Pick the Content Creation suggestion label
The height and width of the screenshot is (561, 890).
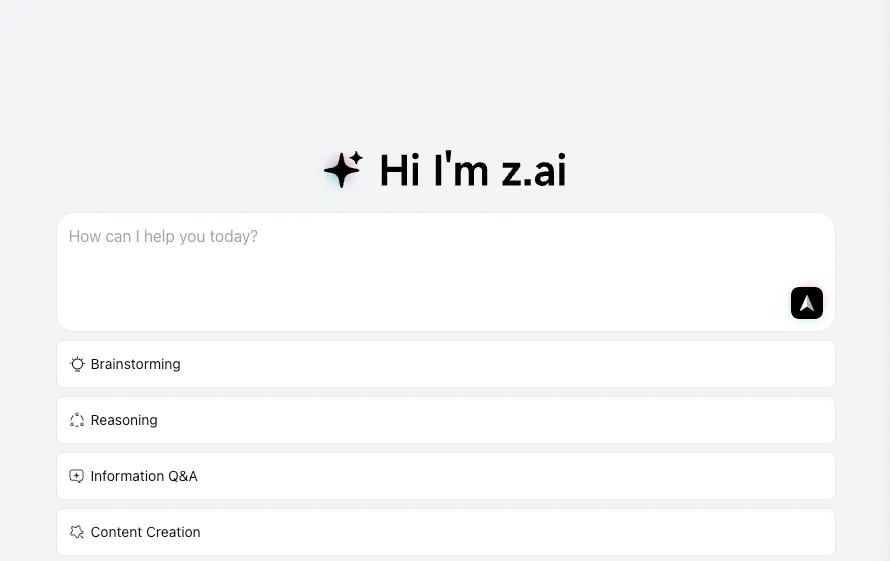click(145, 532)
